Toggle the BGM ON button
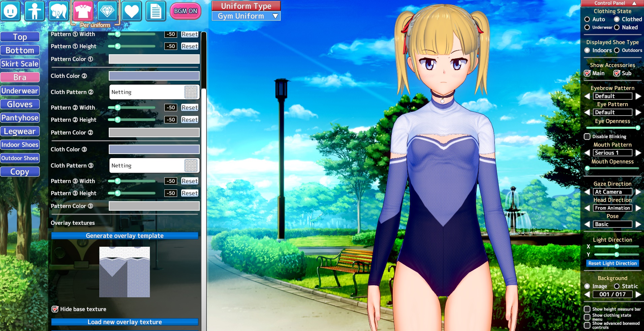This screenshot has height=331, width=644. click(x=186, y=11)
